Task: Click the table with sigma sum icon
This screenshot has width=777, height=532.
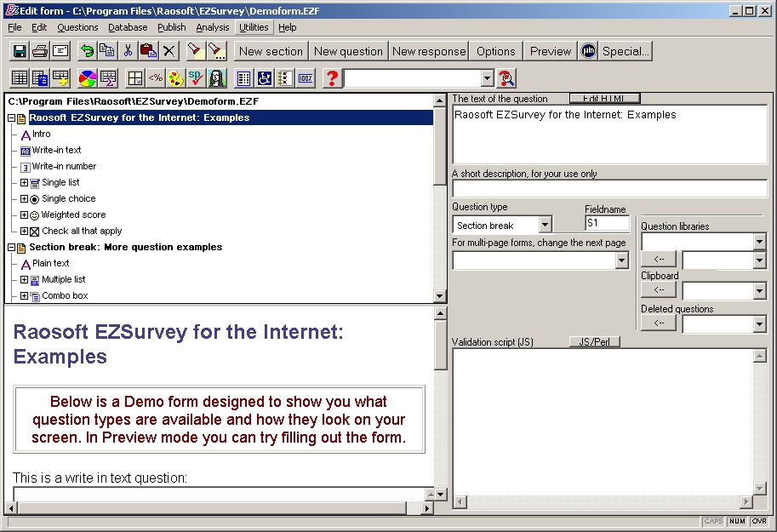Action: tap(107, 77)
